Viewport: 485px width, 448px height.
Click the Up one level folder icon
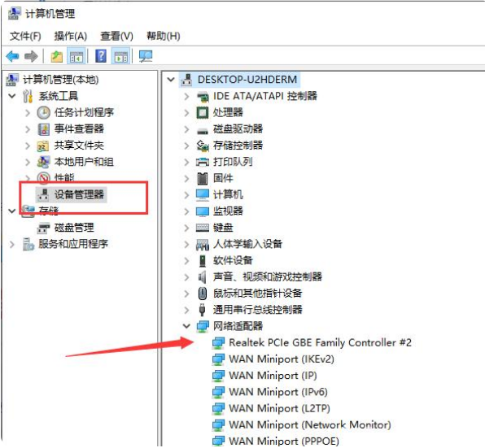coord(57,57)
